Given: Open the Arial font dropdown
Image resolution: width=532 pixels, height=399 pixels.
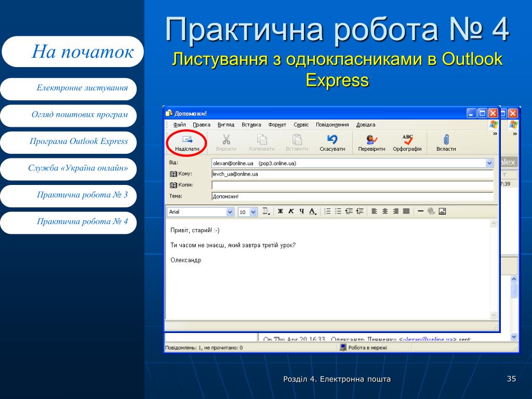Looking at the screenshot, I should [230, 212].
